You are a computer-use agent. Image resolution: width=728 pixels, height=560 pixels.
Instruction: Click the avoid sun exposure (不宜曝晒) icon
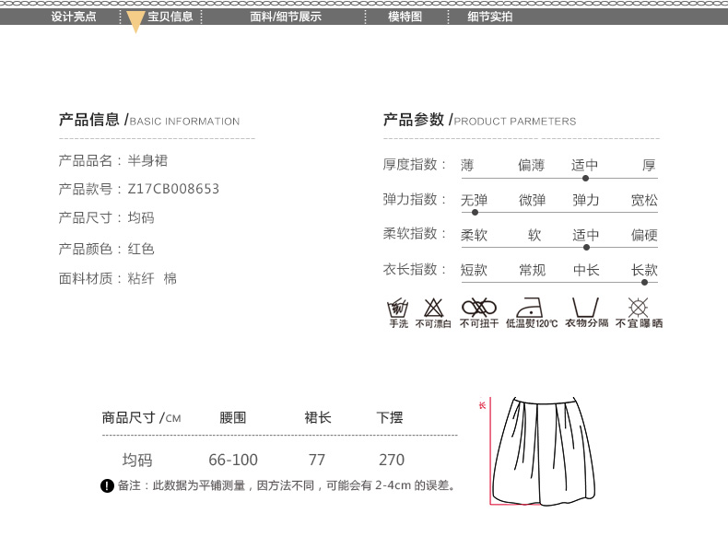(x=638, y=308)
